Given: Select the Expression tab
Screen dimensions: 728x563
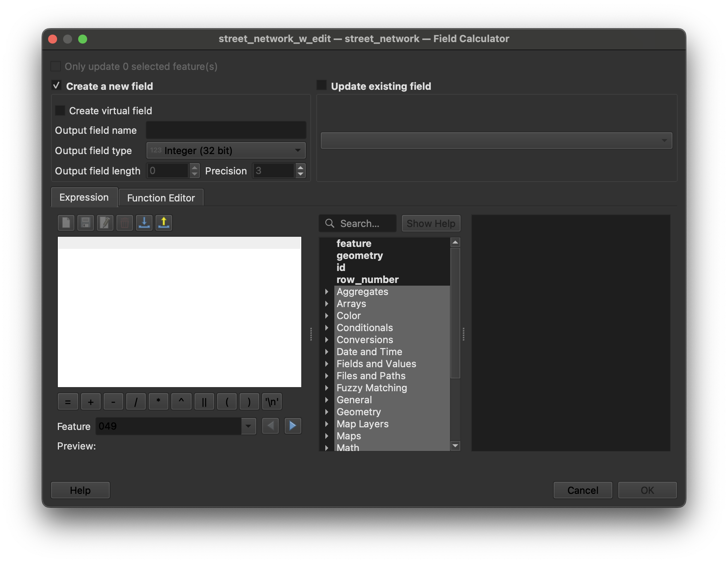Looking at the screenshot, I should tap(84, 197).
